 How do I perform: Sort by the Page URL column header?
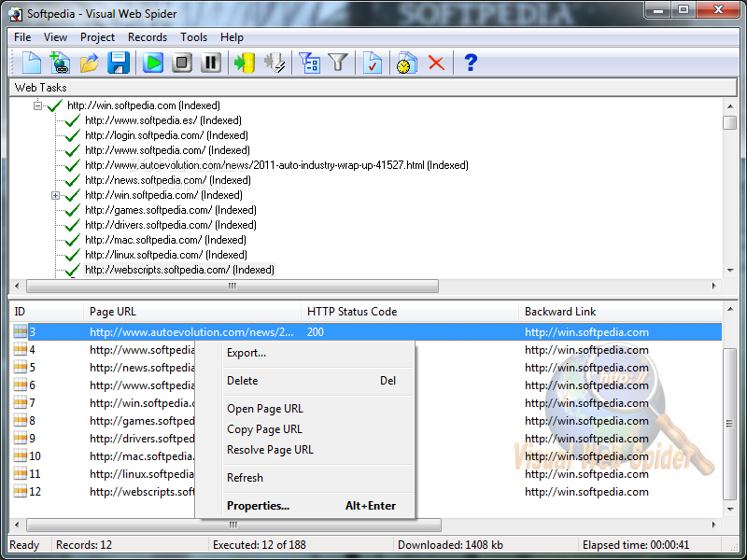192,312
